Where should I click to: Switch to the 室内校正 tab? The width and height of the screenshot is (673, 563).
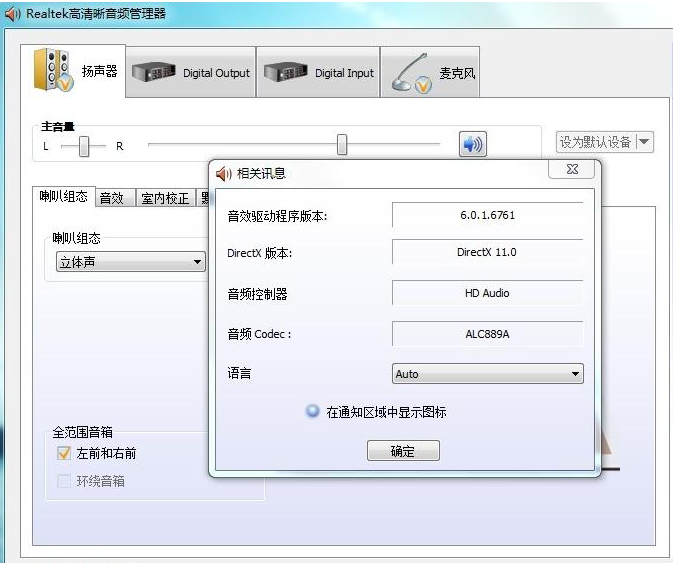click(165, 198)
